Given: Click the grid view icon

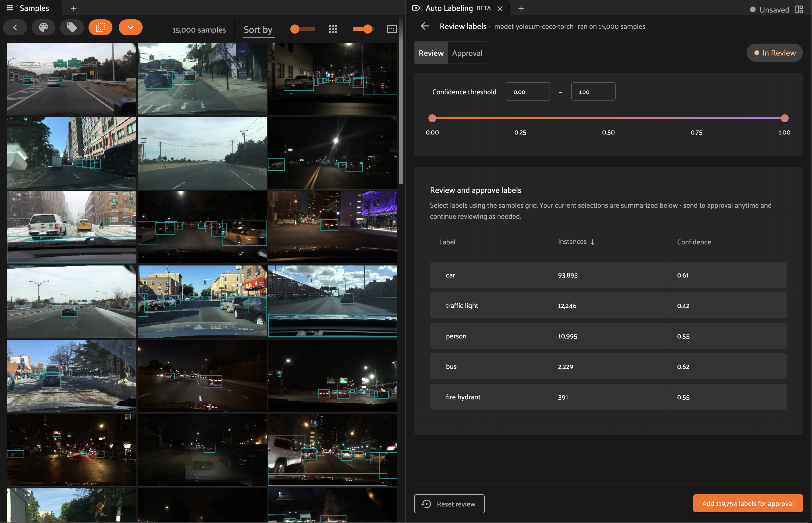Looking at the screenshot, I should point(333,29).
